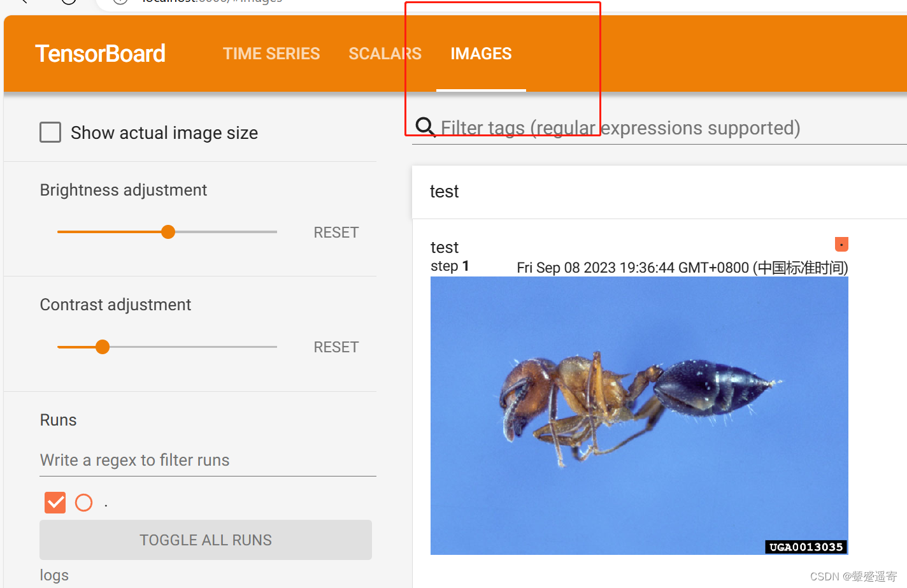Click the magnifier search icon
Viewport: 907px width, 588px height.
pyautogui.click(x=425, y=127)
